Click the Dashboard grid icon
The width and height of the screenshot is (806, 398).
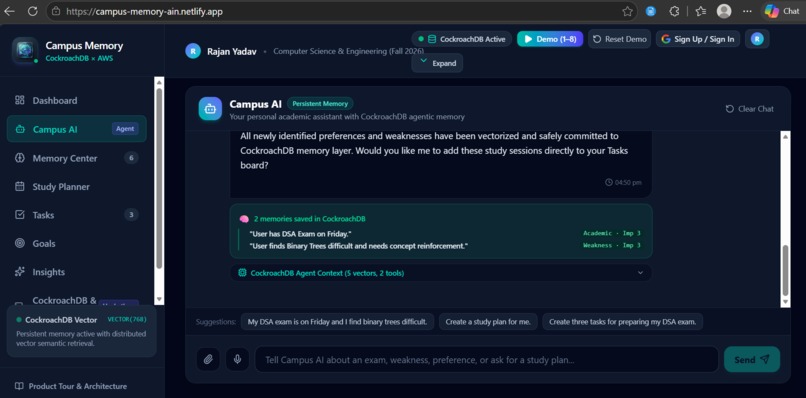click(x=20, y=100)
